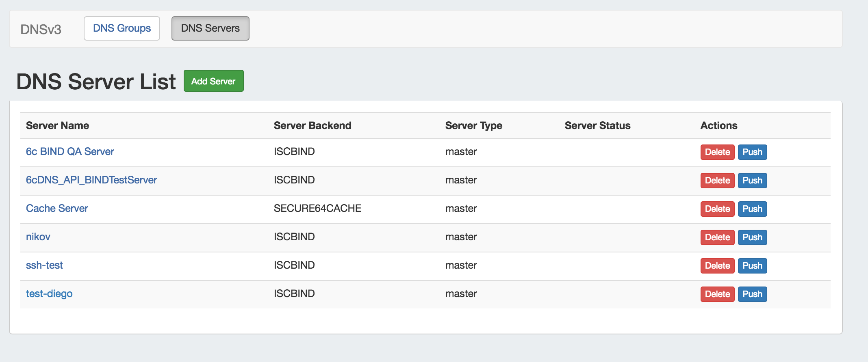Delete the ssh-test server

point(717,266)
